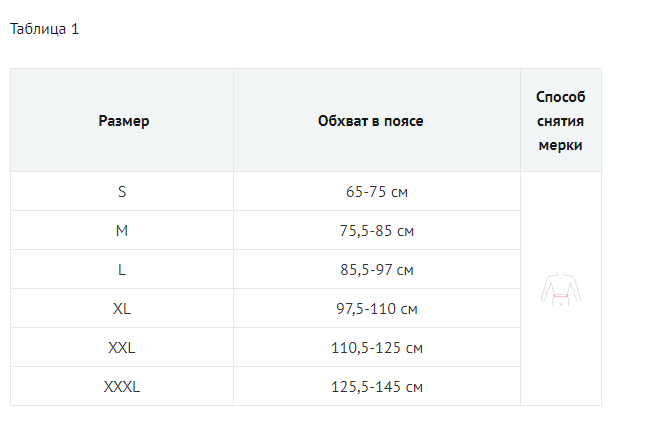Click the word 'Способ' in the header

(561, 97)
